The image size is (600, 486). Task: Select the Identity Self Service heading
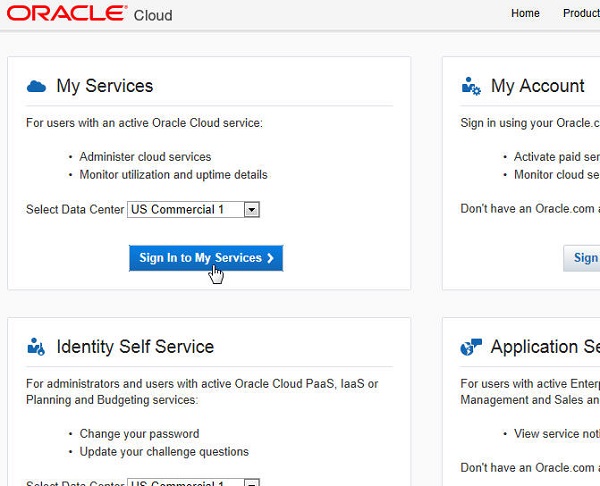point(135,347)
